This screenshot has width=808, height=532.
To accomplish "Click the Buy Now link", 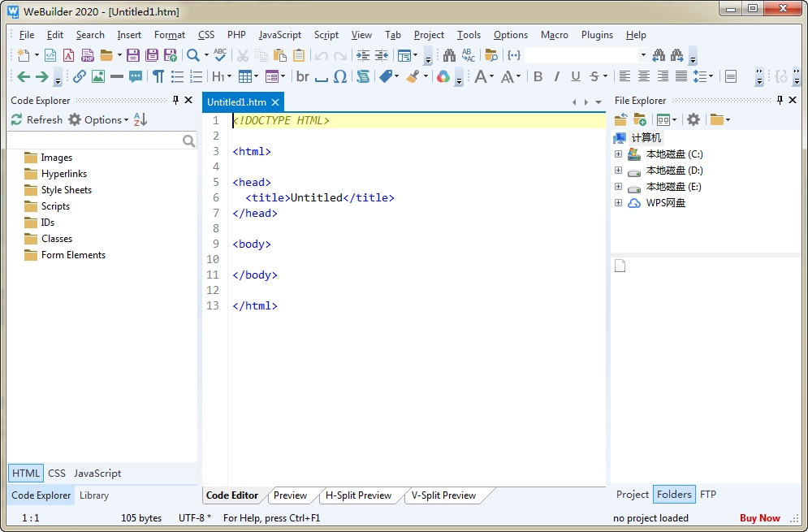I will point(759,518).
